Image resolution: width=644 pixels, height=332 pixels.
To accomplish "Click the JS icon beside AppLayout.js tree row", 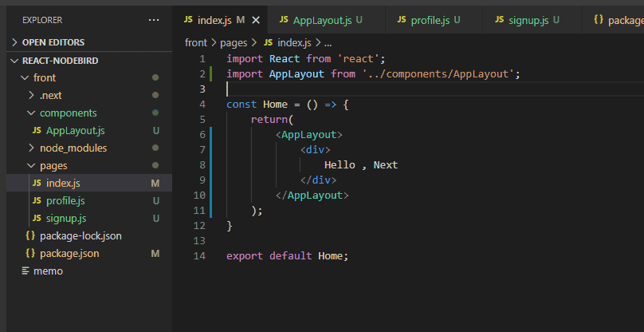I will [37, 131].
